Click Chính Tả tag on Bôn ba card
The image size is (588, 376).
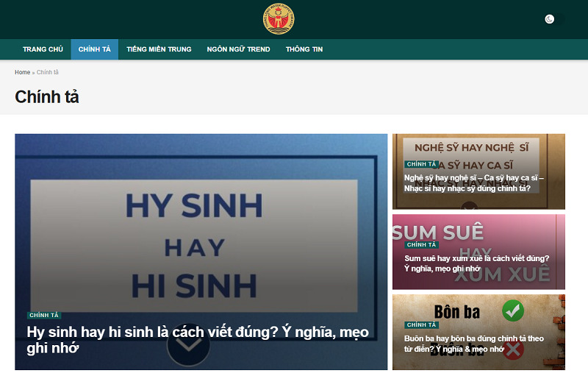coord(421,325)
